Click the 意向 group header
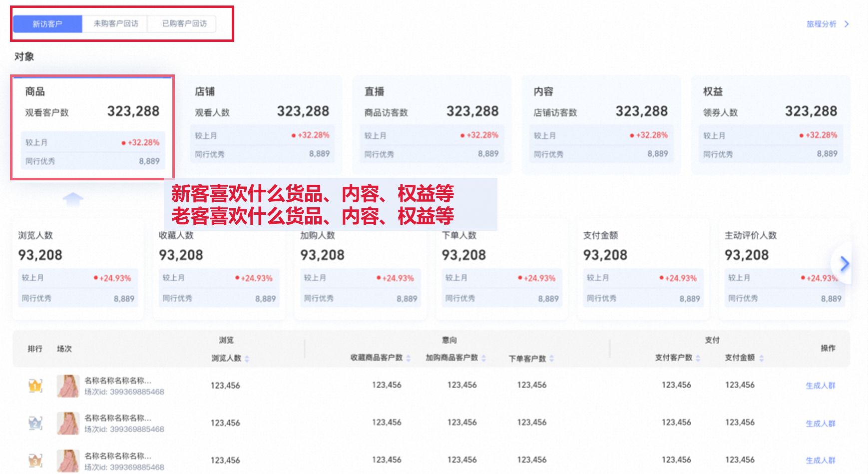The image size is (868, 474). coord(449,340)
